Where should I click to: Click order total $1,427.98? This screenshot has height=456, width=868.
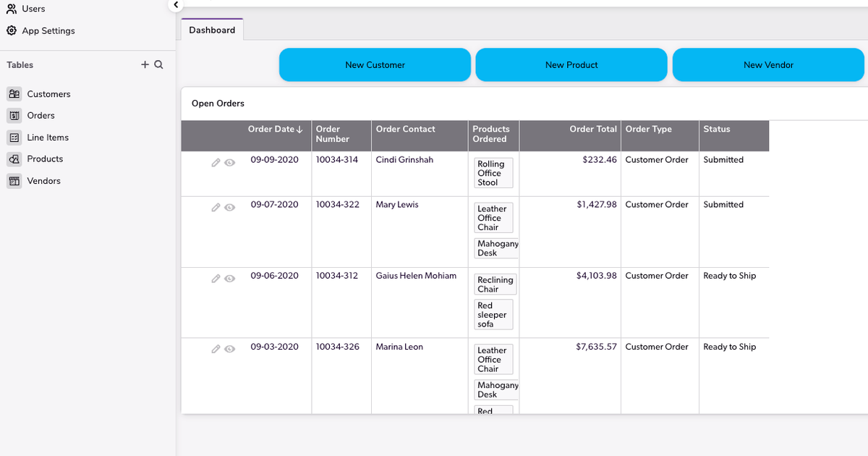point(597,205)
